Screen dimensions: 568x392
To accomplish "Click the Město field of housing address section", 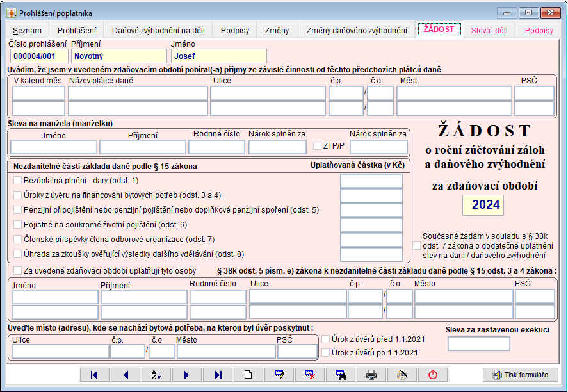I will click(227, 352).
